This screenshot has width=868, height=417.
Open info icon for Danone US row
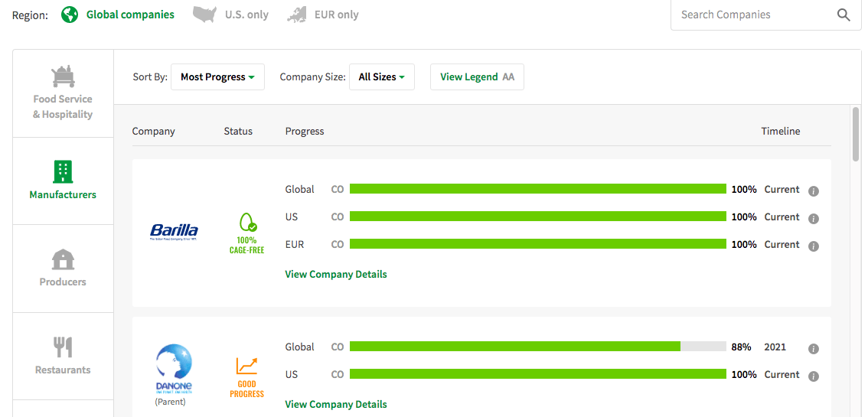[813, 376]
